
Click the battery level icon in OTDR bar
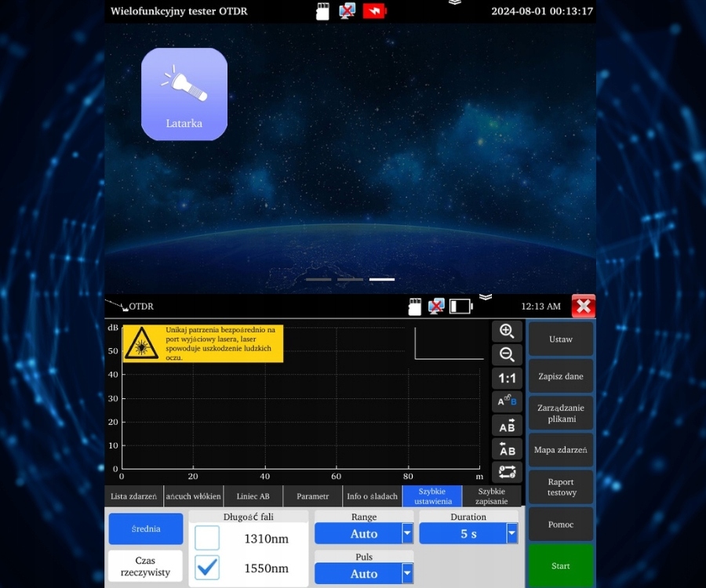click(461, 307)
